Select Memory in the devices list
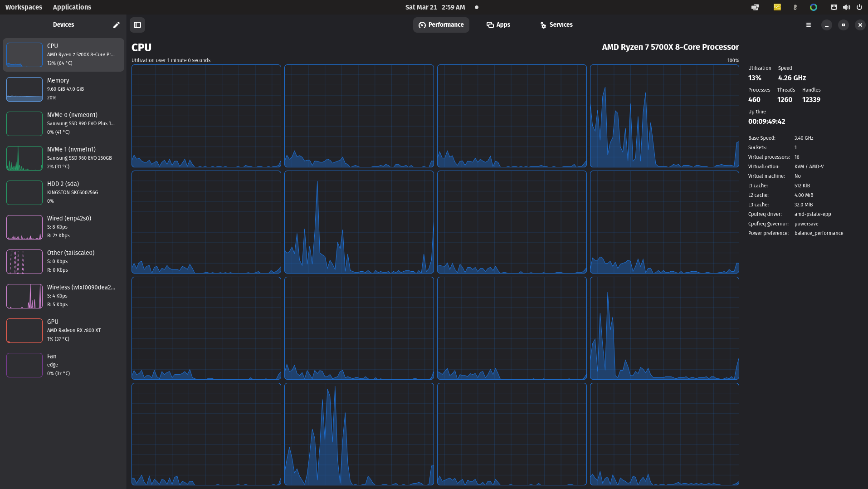868x489 pixels. coord(63,89)
